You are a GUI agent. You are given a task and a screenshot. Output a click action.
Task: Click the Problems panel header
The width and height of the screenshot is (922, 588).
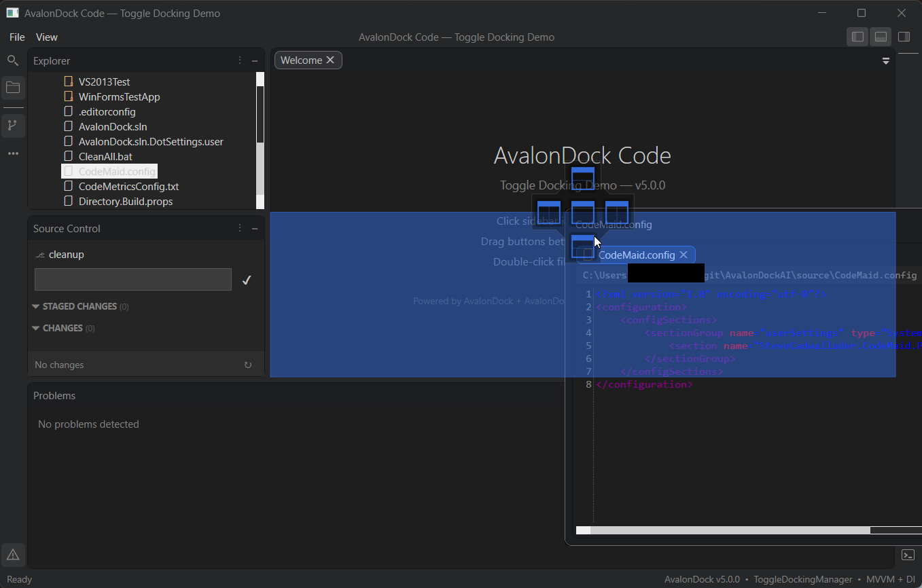pyautogui.click(x=54, y=395)
